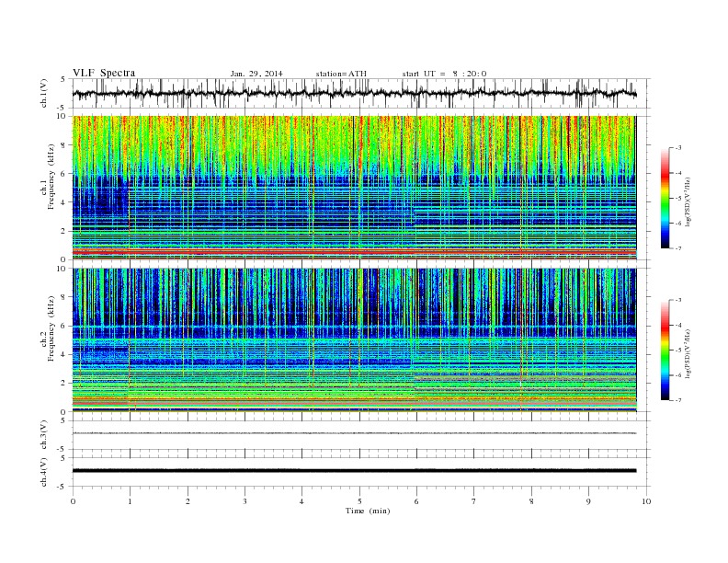Click time axis tick label "7"
The height and width of the screenshot is (563, 728).
pyautogui.click(x=474, y=501)
